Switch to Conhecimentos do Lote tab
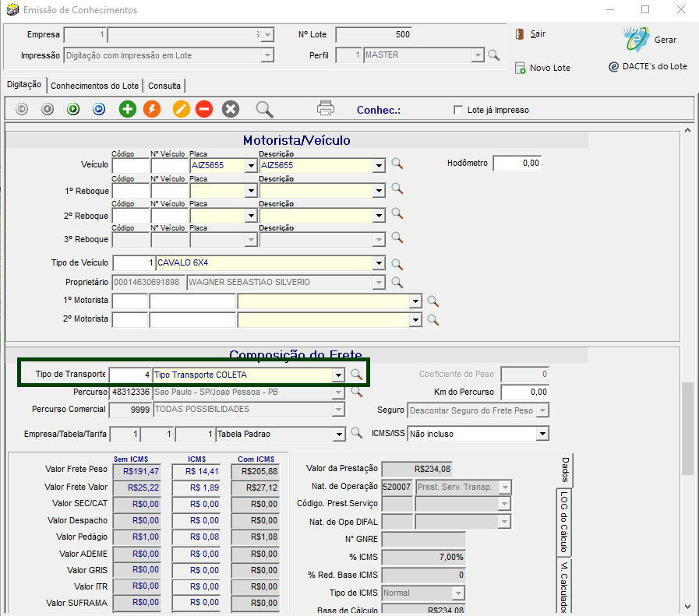 point(94,86)
